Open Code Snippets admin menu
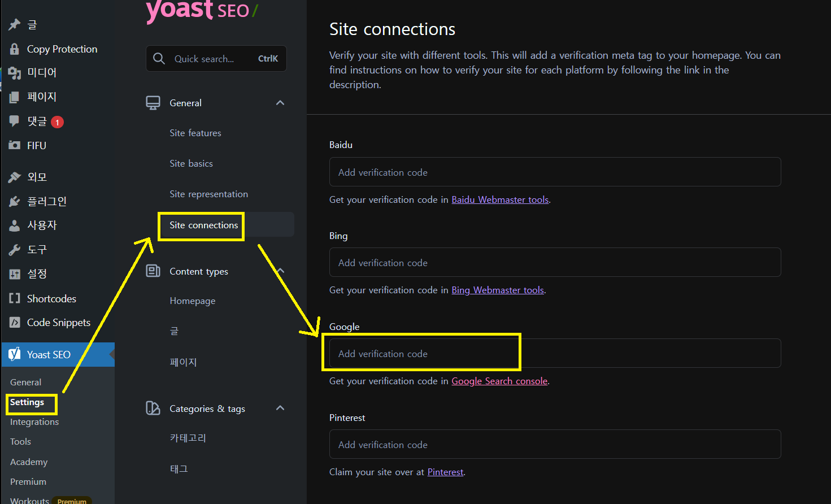Screen dimensions: 831x504 coord(58,323)
